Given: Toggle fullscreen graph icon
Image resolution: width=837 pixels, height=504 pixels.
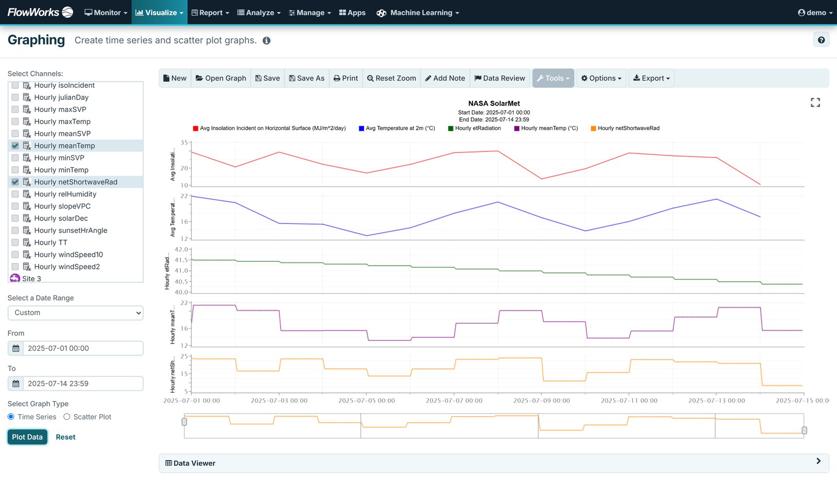Looking at the screenshot, I should [815, 102].
